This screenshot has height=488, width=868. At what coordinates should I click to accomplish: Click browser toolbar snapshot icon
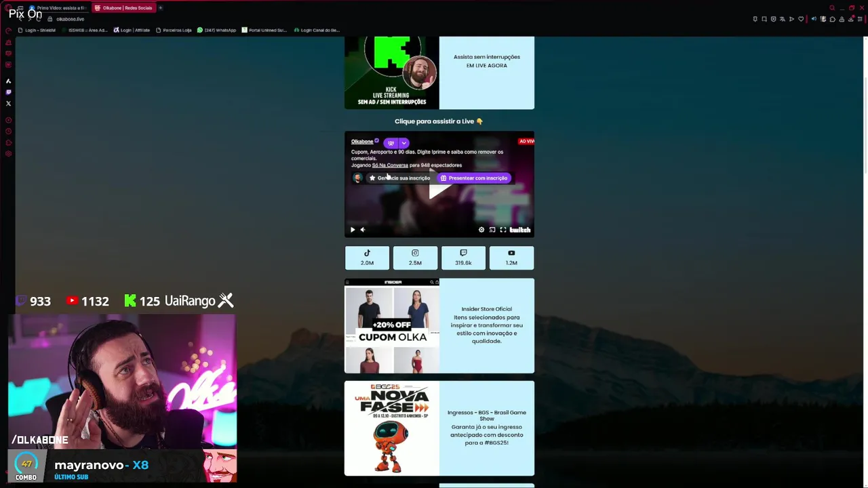point(764,19)
